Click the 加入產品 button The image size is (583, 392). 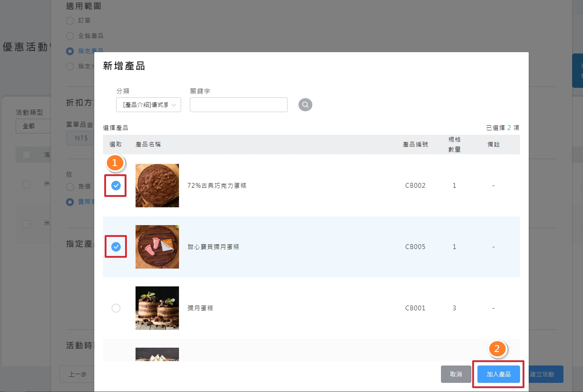tap(498, 374)
